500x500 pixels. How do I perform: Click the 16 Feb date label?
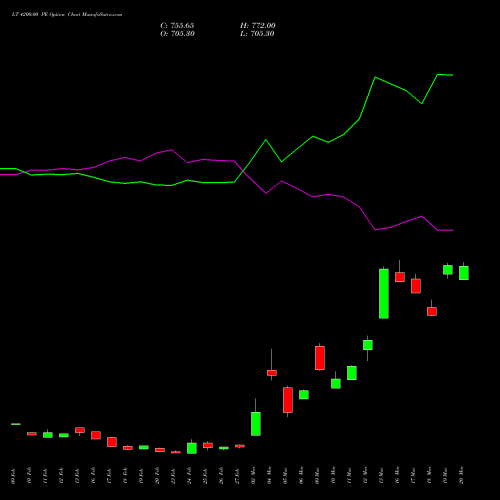point(93,475)
